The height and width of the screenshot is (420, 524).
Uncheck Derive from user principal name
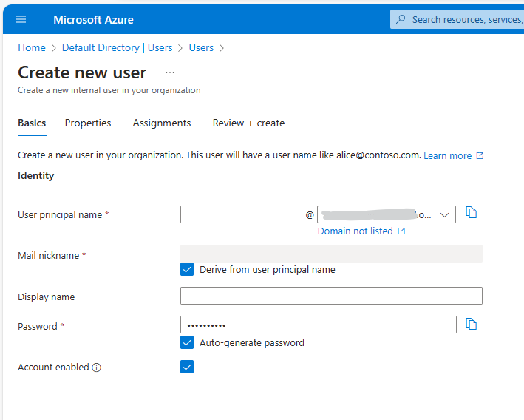pos(187,269)
